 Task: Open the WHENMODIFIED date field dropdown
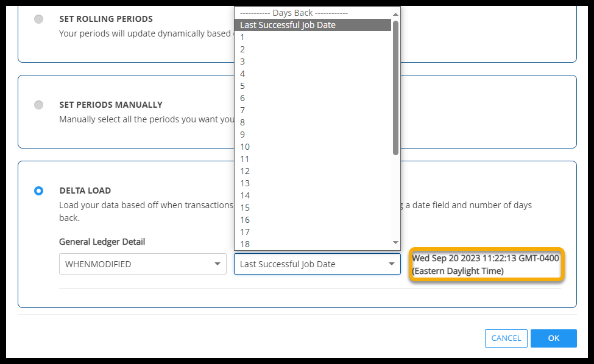pyautogui.click(x=143, y=264)
